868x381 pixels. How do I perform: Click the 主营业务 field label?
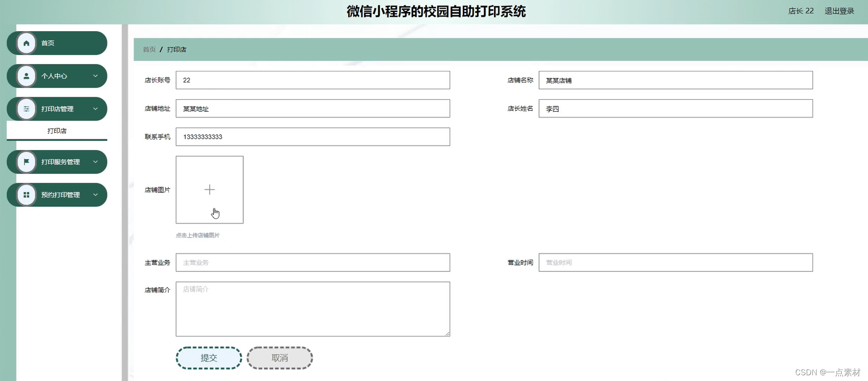click(x=158, y=263)
